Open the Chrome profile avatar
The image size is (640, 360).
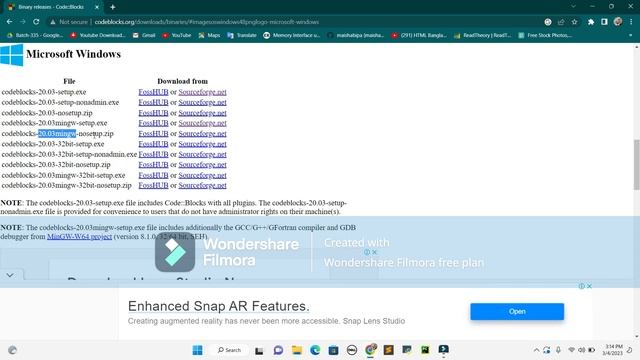618,22
